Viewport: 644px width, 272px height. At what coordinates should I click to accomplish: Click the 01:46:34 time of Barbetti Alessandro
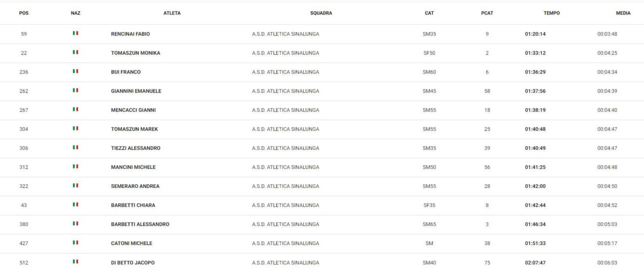pos(535,224)
